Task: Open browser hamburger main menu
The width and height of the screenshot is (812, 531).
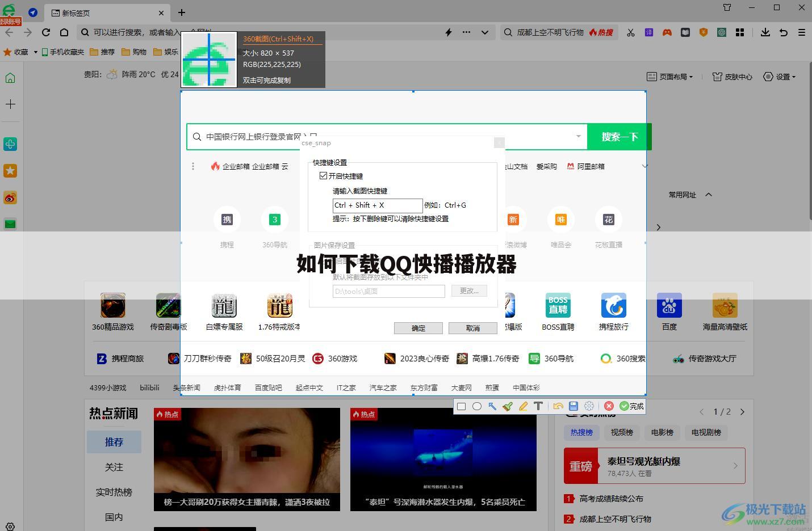Action: click(x=802, y=32)
